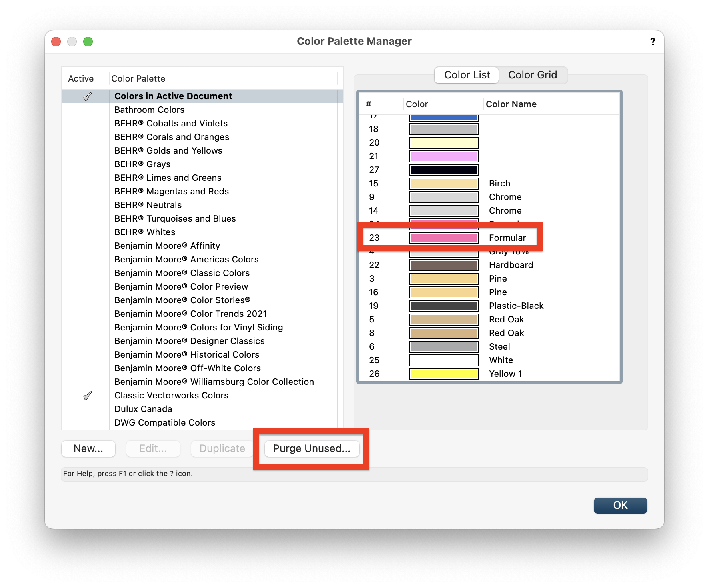Click the Color Name column header
709x588 pixels.
[511, 104]
